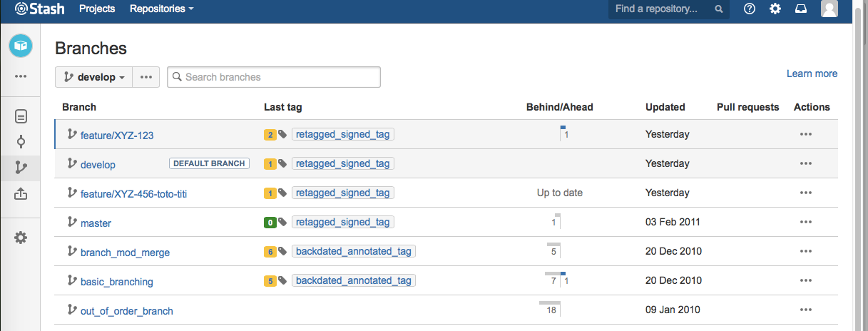Click the user avatar in header
This screenshot has width=868, height=331.
(829, 9)
